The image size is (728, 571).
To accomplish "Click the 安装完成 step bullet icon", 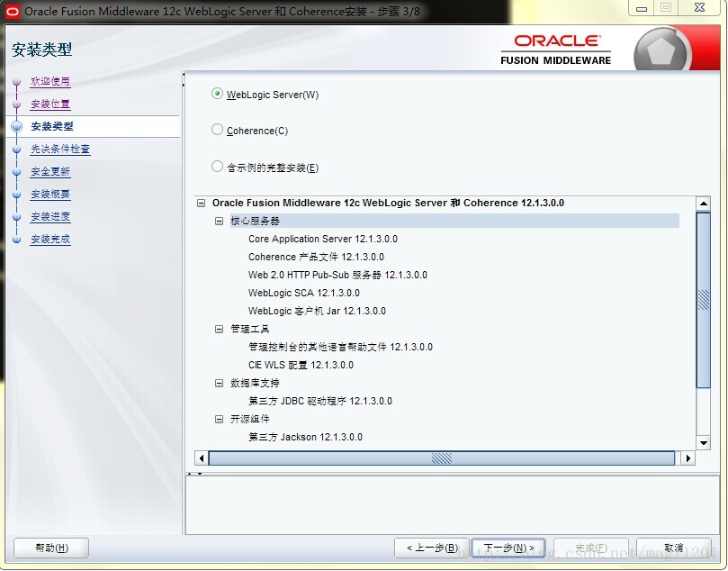I will 17,240.
